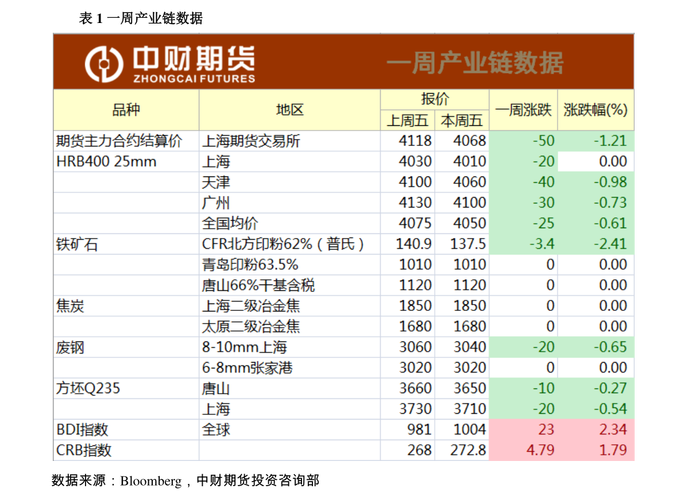Select the 地区 column header
This screenshot has width=684, height=500.
click(x=290, y=110)
